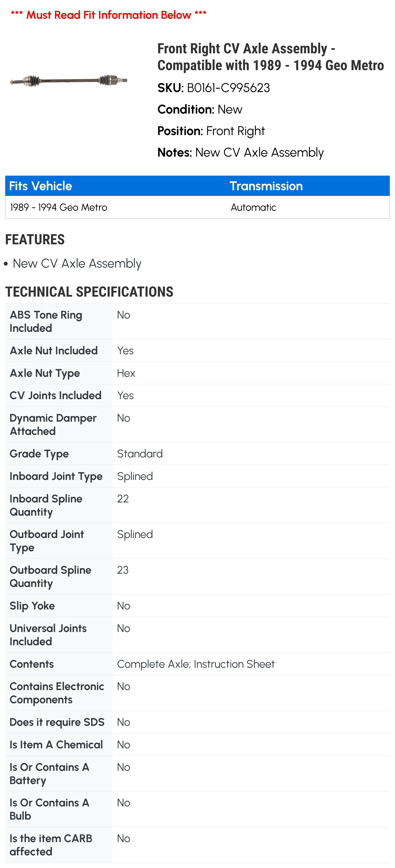This screenshot has width=395, height=868.
Task: Click the Contents Complete Axle; Instruction Sheet value
Action: click(196, 664)
